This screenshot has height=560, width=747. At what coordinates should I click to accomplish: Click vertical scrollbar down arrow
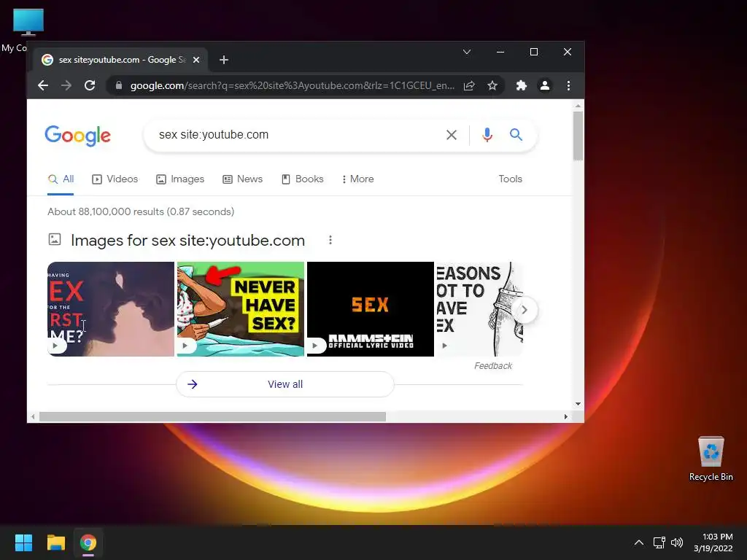[578, 404]
